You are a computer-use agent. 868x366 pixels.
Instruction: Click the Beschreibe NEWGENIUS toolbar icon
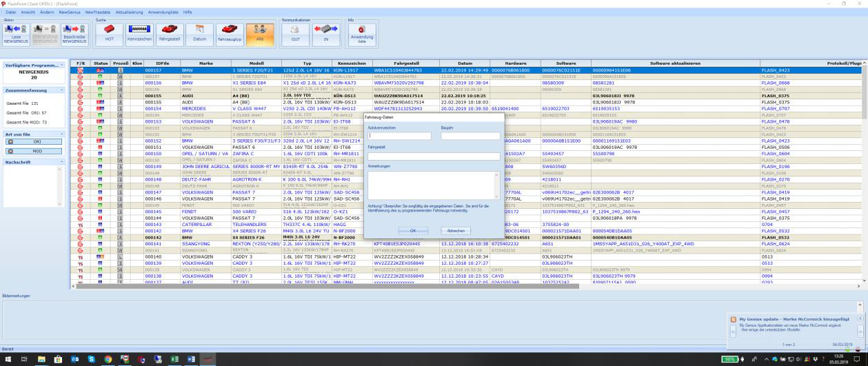tap(74, 34)
